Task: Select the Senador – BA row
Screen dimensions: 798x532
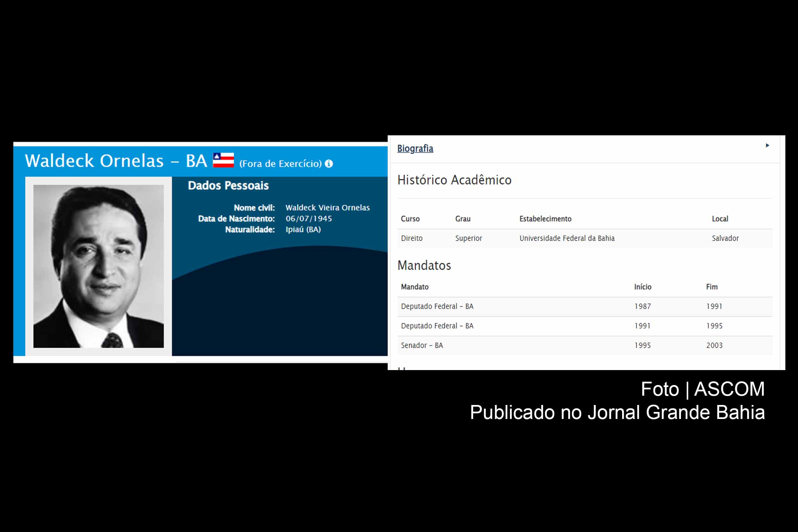Action: (585, 346)
